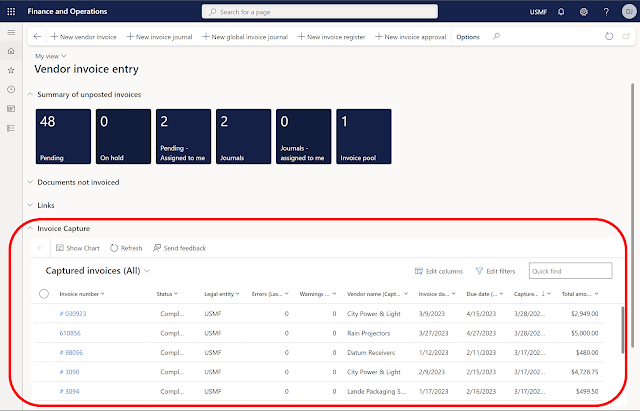Image resolution: width=640 pixels, height=411 pixels.
Task: Collapse Summary of unposted invoices section
Action: (30, 94)
